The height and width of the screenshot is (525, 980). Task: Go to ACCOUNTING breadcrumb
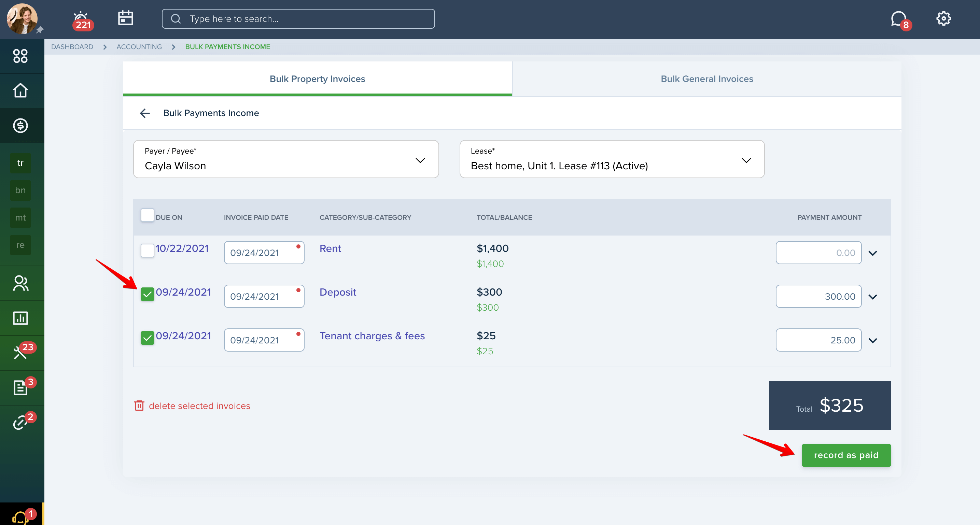pyautogui.click(x=139, y=47)
